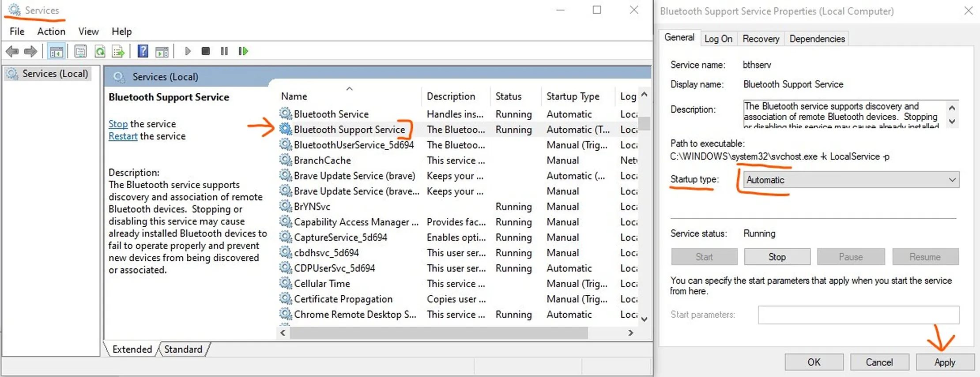Click the Restart the service link
980x377 pixels.
point(123,136)
